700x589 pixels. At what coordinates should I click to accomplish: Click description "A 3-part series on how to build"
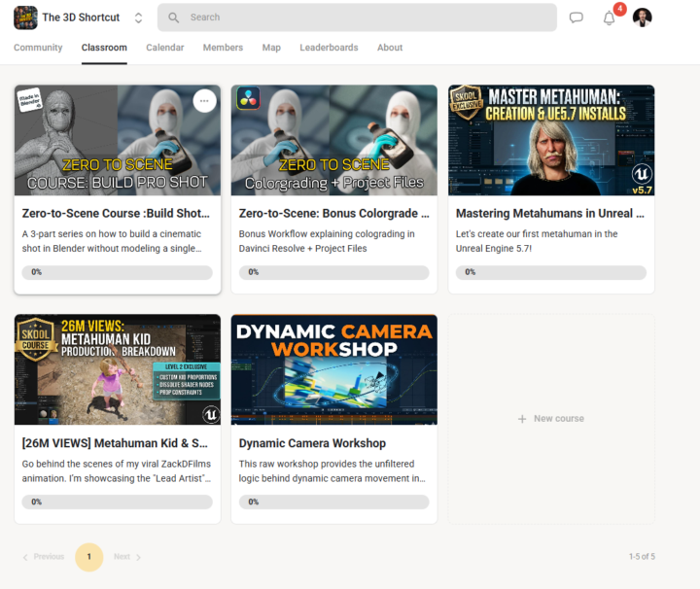tap(112, 241)
